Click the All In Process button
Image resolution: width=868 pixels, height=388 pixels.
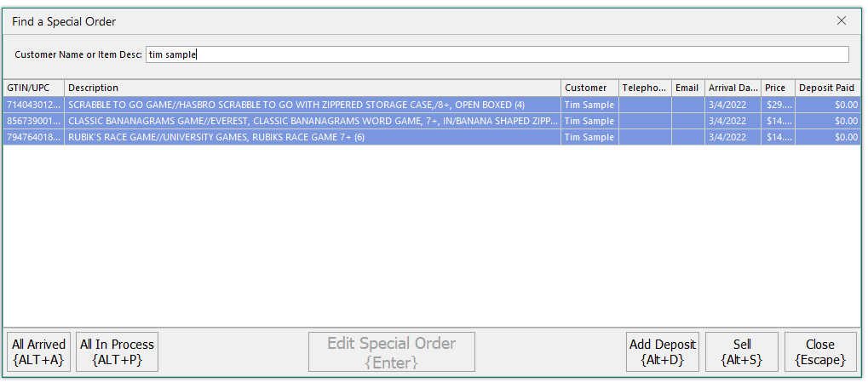tap(117, 351)
